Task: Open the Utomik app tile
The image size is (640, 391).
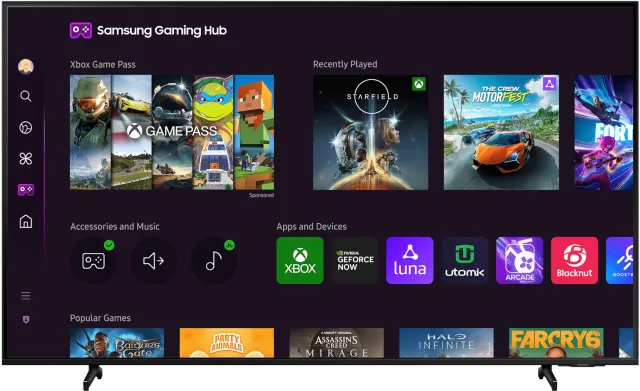Action: (464, 260)
